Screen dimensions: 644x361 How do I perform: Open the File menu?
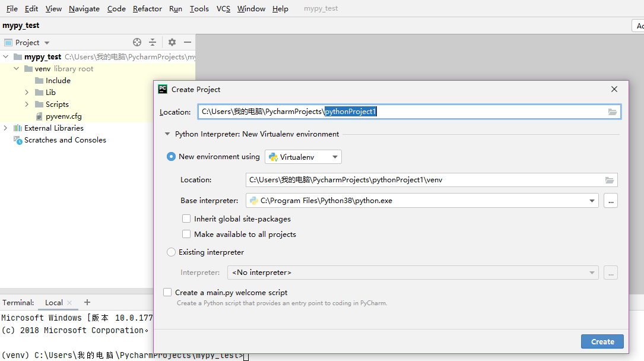click(12, 9)
